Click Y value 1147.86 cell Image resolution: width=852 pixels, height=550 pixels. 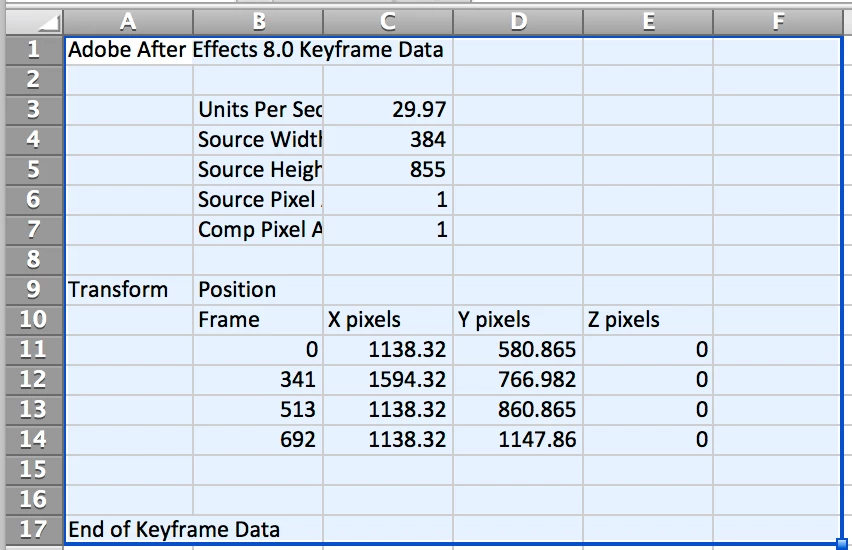point(518,440)
